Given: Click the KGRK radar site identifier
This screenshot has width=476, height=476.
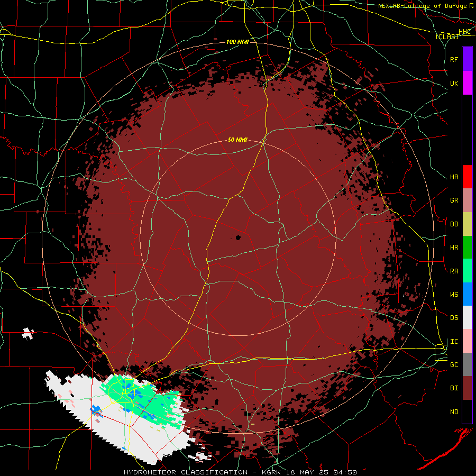Looking at the screenshot, I should tap(271, 472).
